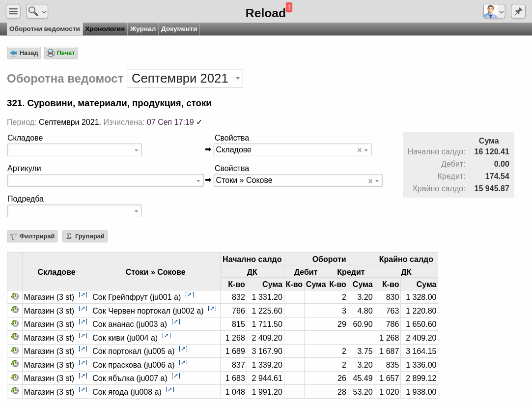Viewport: 532px width, 406px height.
Task: Open history icon for Сок Грейпфрут row
Action: tap(15, 296)
